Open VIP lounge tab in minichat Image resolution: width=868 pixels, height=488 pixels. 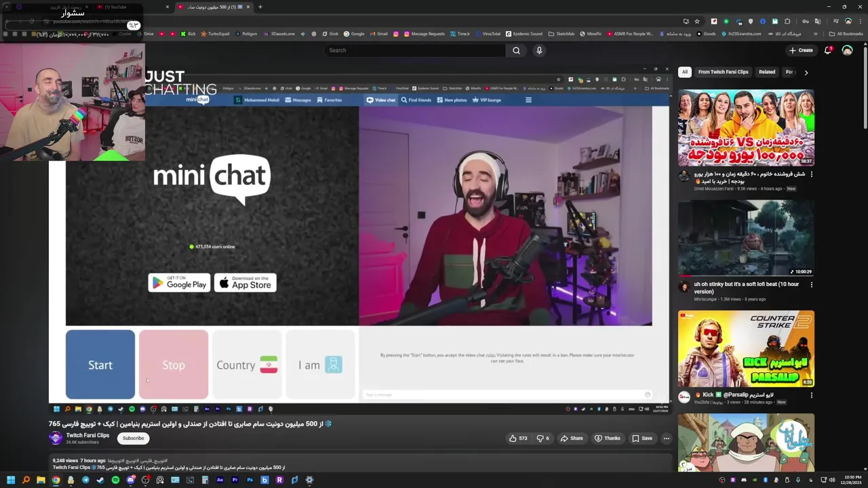[486, 100]
